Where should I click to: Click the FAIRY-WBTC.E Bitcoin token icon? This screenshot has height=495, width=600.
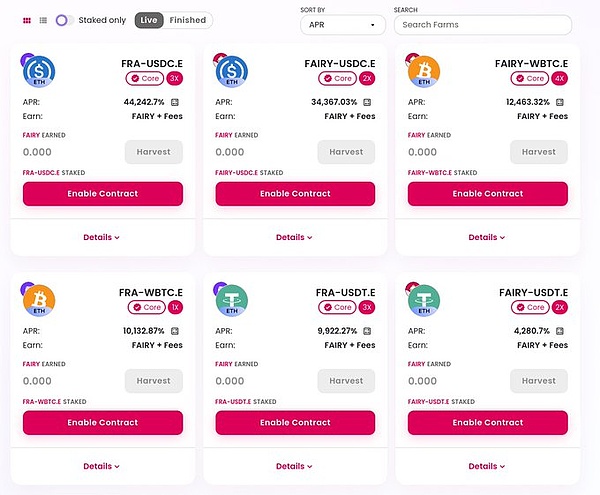tap(424, 72)
